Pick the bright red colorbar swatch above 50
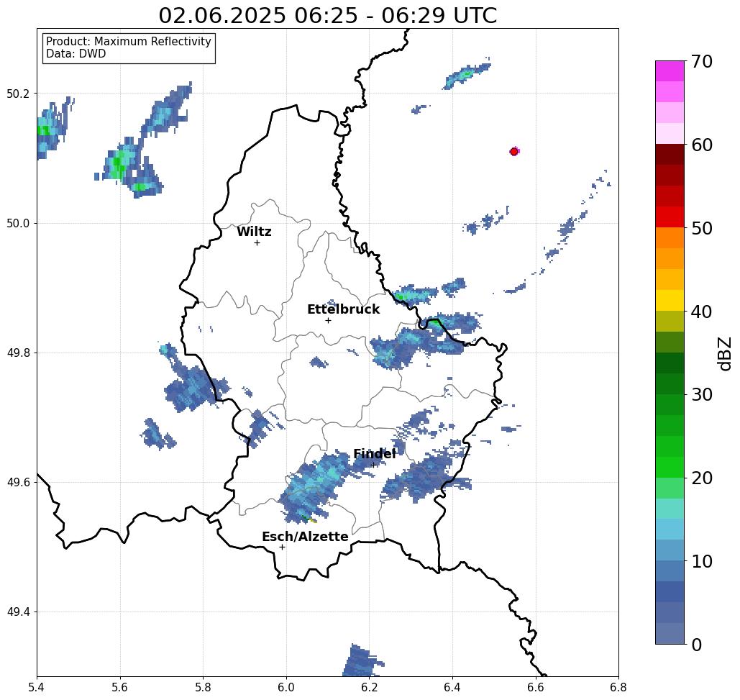The height and width of the screenshot is (700, 740). click(670, 217)
